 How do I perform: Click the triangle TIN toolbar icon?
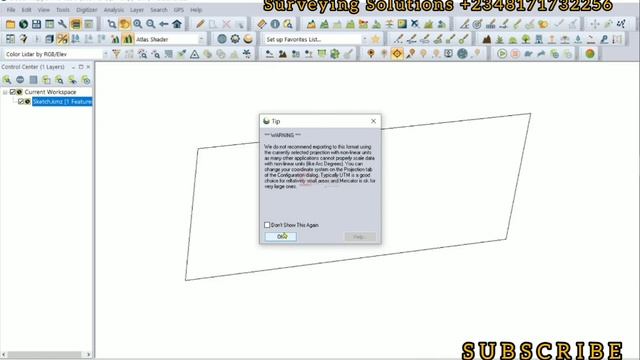click(x=195, y=54)
